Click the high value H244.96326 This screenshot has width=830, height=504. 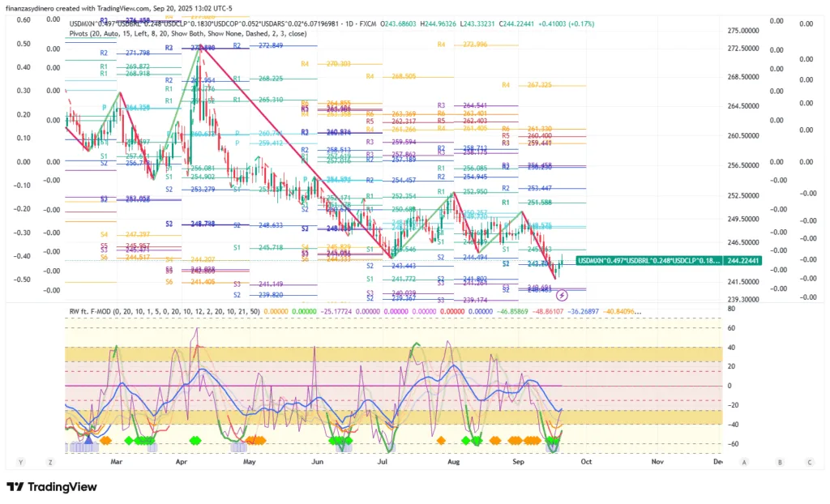(439, 23)
